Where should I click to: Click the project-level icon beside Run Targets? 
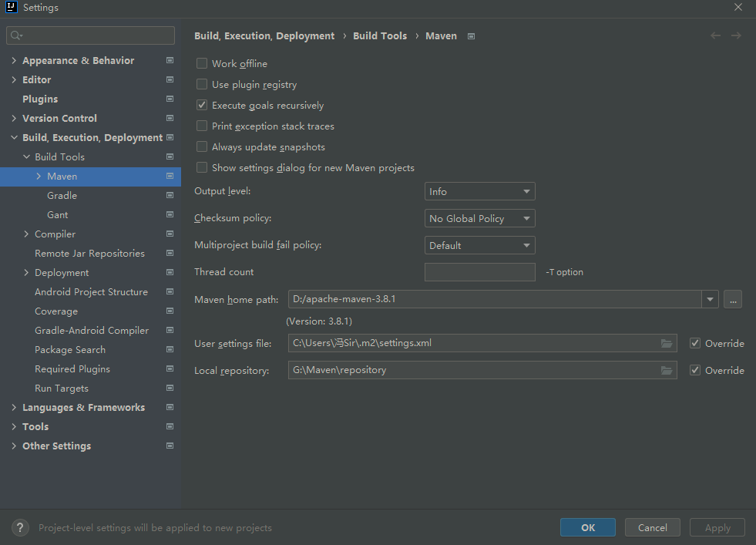(x=170, y=389)
